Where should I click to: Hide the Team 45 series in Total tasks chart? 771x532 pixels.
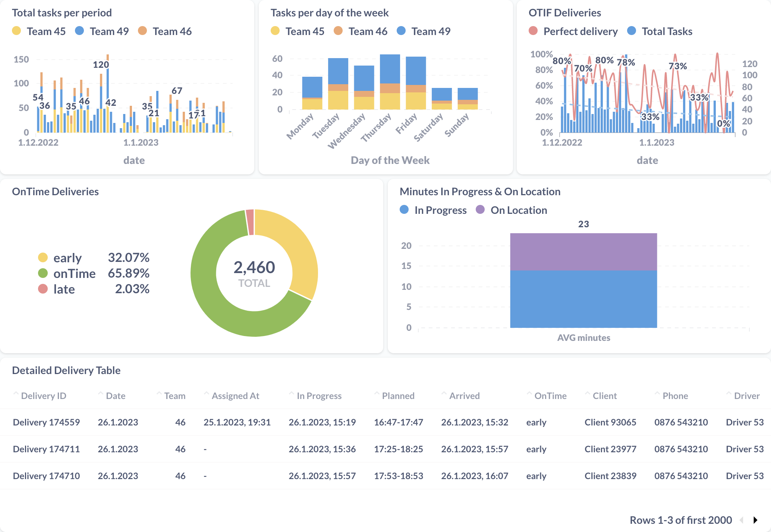coord(16,31)
